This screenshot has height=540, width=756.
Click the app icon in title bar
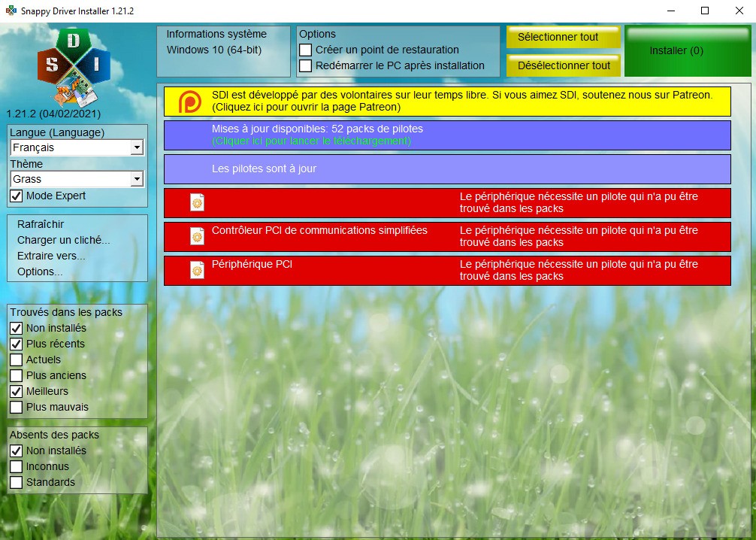[11, 11]
